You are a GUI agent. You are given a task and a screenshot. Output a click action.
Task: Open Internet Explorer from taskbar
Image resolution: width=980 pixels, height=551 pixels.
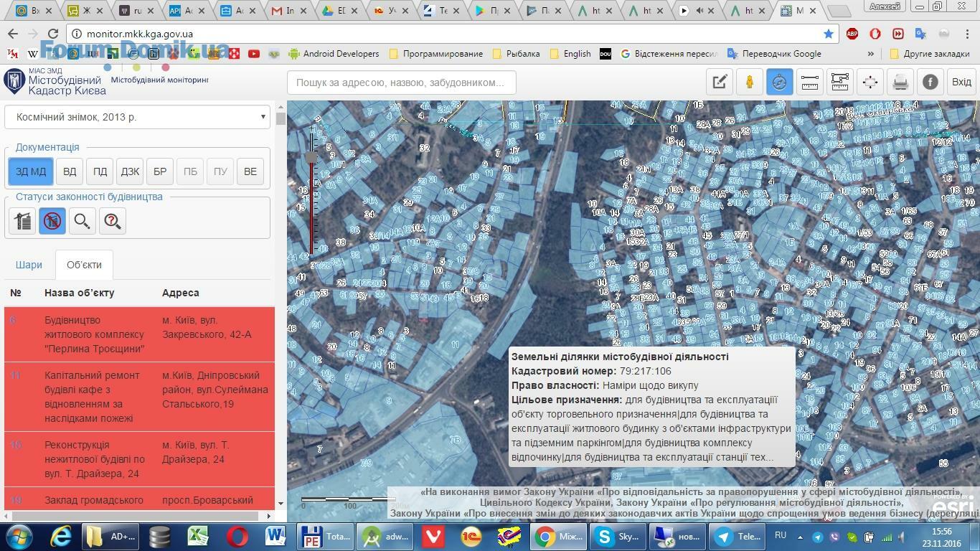(x=60, y=537)
